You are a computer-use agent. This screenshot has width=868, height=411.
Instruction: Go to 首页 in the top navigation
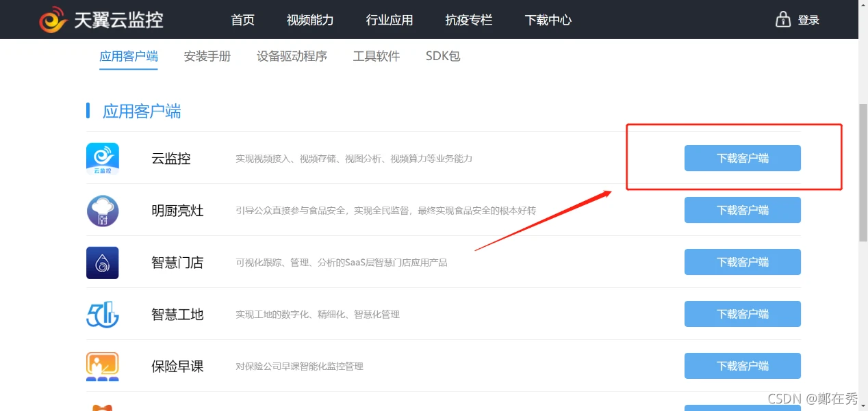click(243, 20)
